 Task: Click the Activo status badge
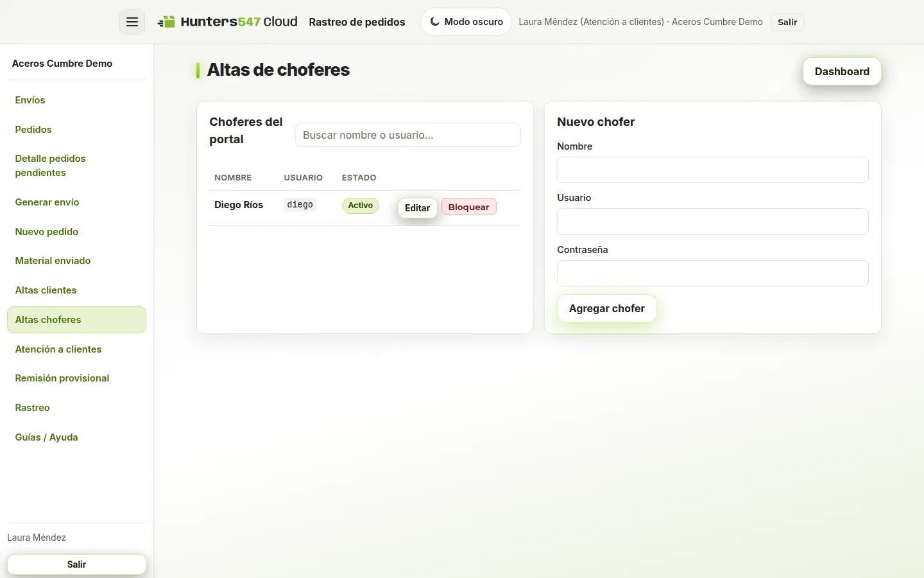[361, 206]
